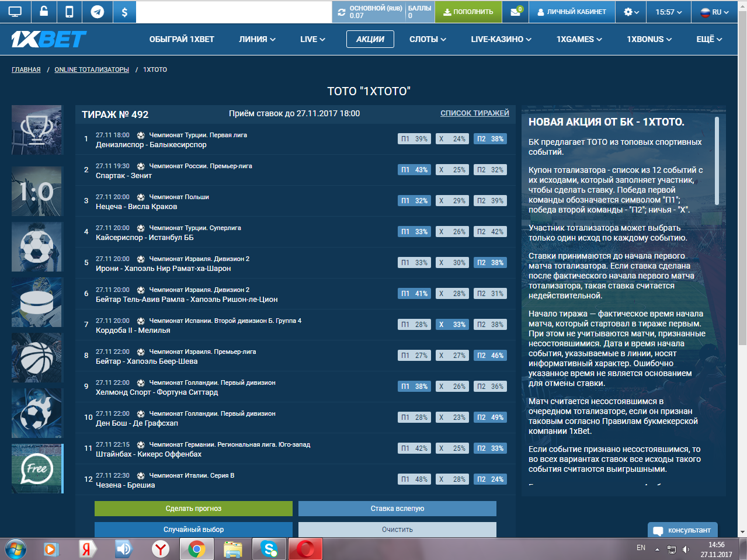Open ЛИЧНЫЙ КАБИНЕТ account button
The width and height of the screenshot is (747, 560).
572,12
